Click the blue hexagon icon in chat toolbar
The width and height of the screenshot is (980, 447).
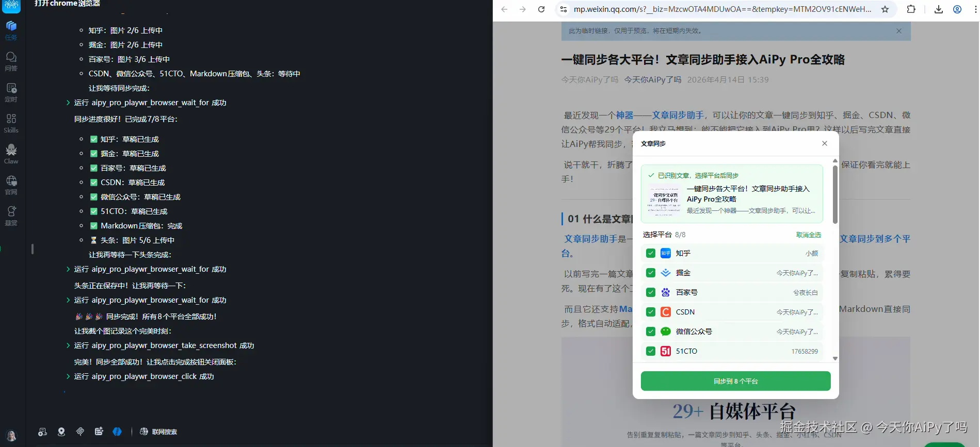coord(118,432)
